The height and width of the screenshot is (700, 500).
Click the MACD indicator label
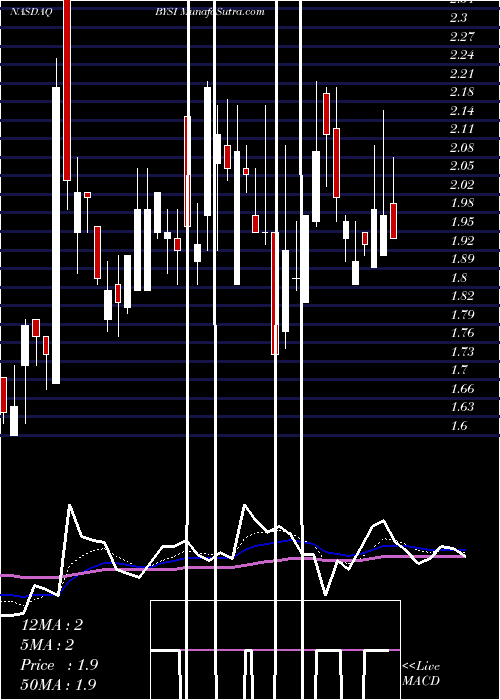tap(421, 681)
